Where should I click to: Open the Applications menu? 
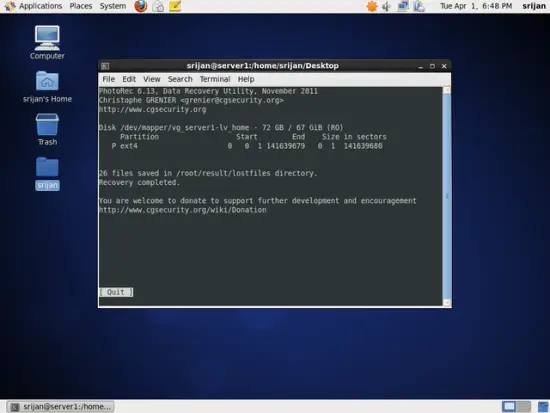pos(40,6)
